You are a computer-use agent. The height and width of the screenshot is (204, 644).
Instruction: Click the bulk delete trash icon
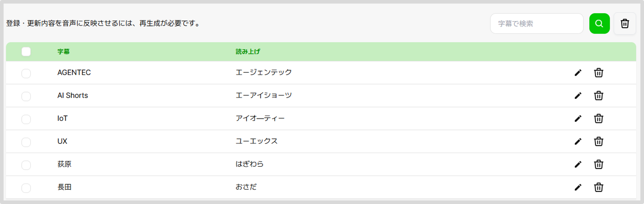(625, 24)
